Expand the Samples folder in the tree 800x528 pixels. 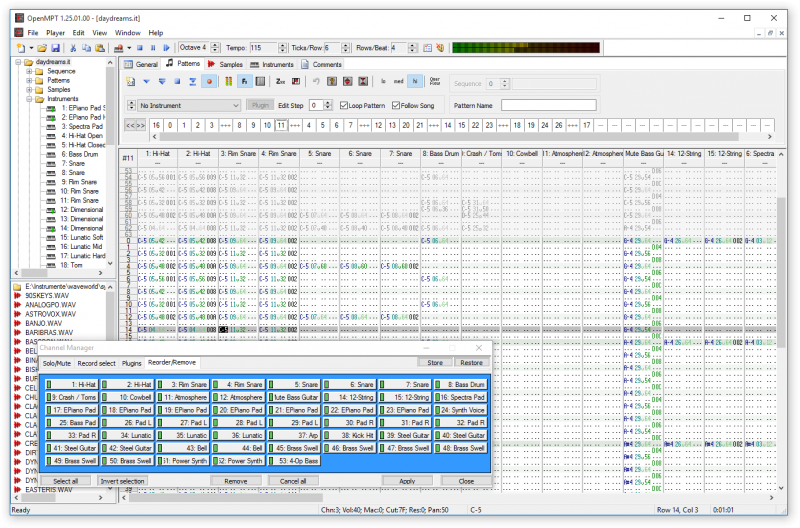29,89
